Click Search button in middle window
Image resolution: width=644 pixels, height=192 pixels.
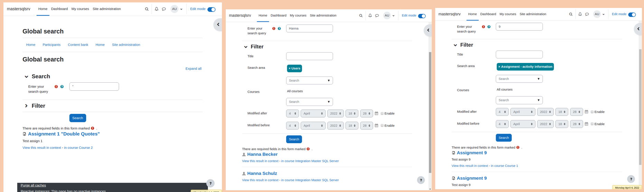[x=294, y=139]
